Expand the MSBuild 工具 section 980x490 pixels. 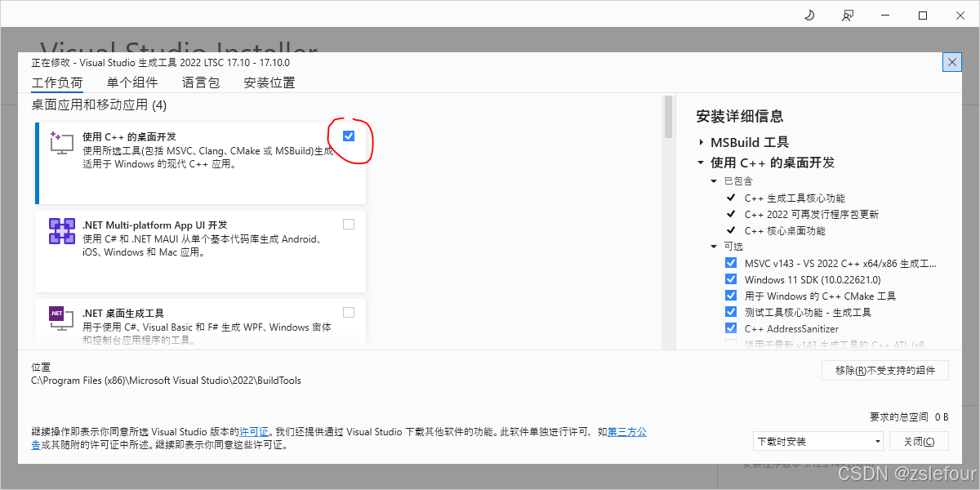click(x=701, y=142)
